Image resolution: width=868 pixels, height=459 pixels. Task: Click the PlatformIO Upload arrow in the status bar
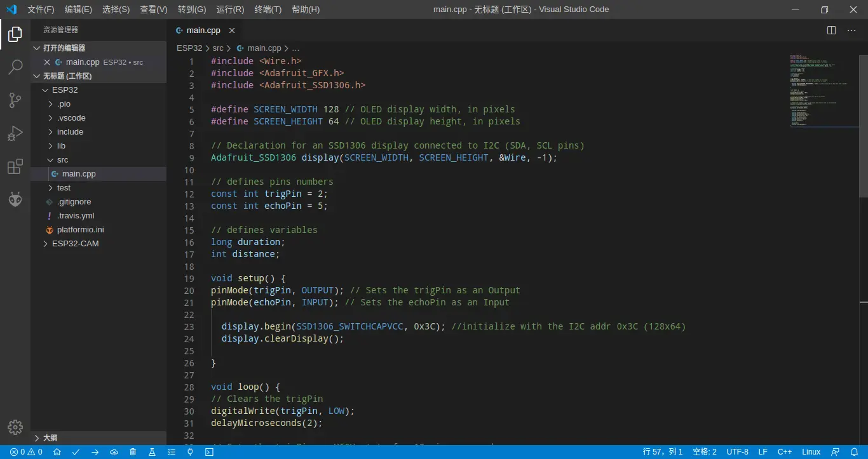coord(95,452)
